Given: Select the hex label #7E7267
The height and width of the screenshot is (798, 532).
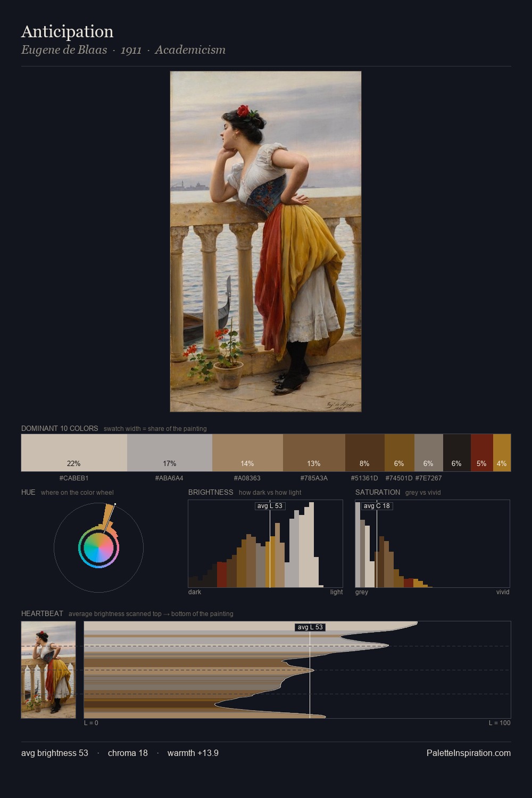Looking at the screenshot, I should coord(428,478).
